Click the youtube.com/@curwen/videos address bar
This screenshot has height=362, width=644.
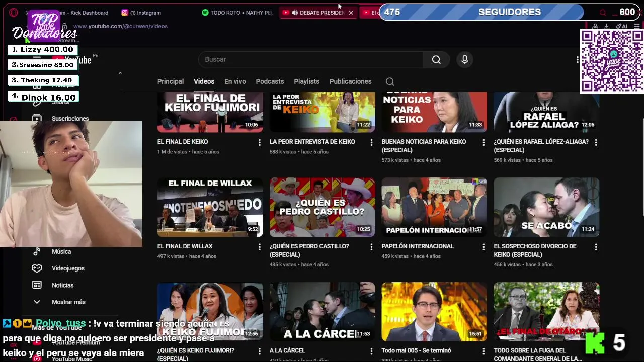(x=120, y=26)
